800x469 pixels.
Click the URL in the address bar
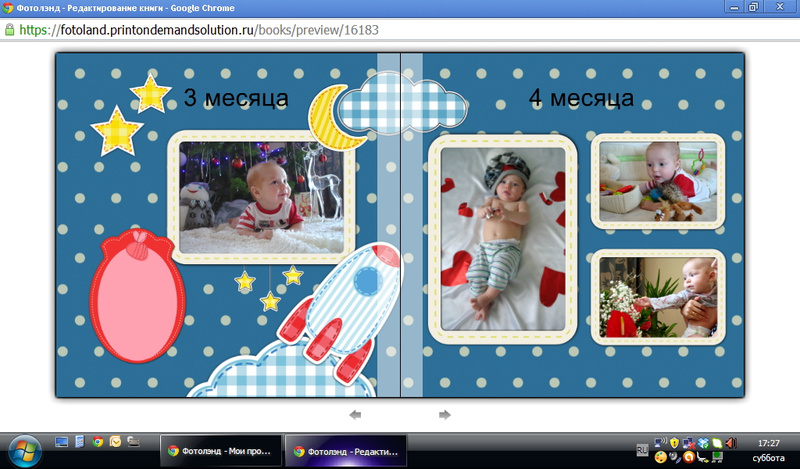tap(199, 30)
